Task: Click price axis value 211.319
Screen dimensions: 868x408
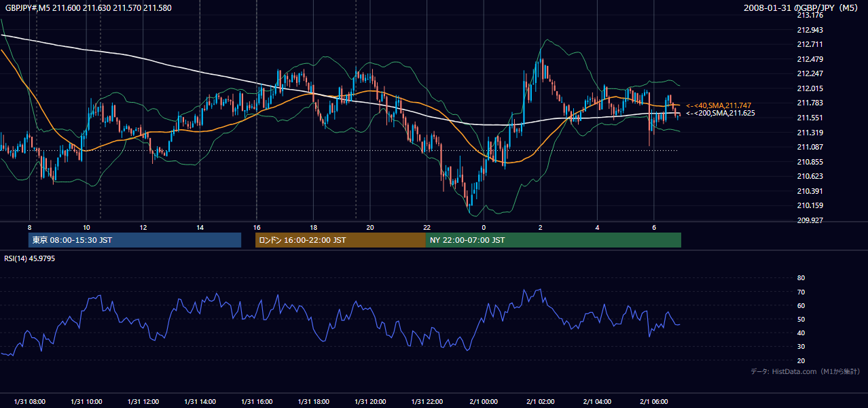Action: click(x=810, y=133)
